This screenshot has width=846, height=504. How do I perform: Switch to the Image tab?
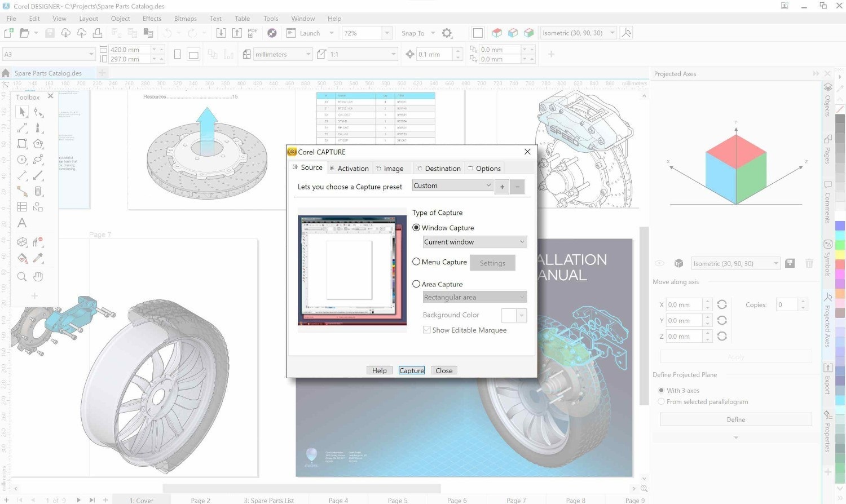coord(390,168)
